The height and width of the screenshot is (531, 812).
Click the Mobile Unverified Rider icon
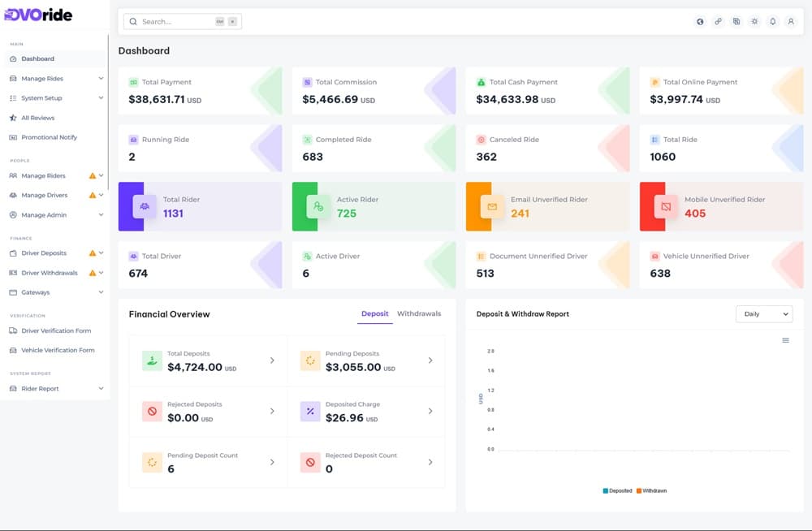click(666, 206)
